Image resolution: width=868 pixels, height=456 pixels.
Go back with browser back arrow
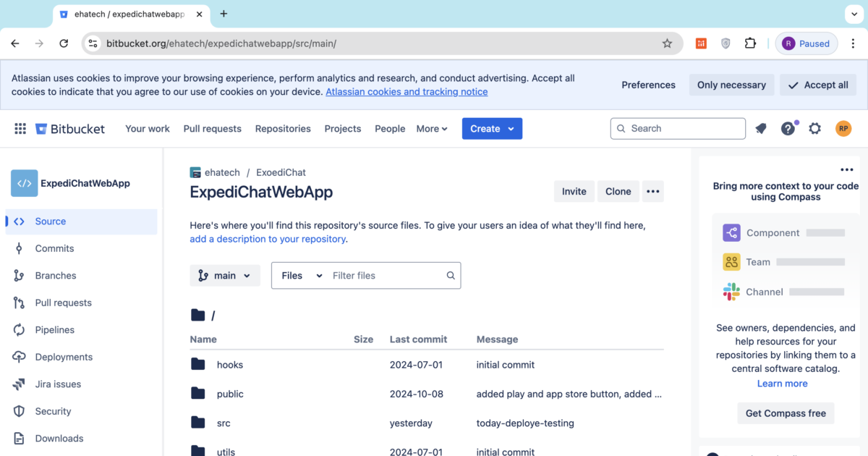pos(15,43)
